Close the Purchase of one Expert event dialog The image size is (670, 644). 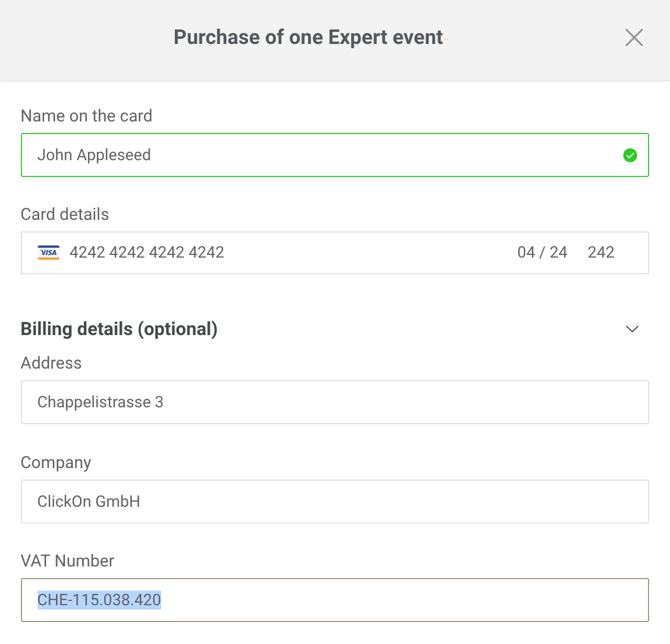[x=634, y=38]
